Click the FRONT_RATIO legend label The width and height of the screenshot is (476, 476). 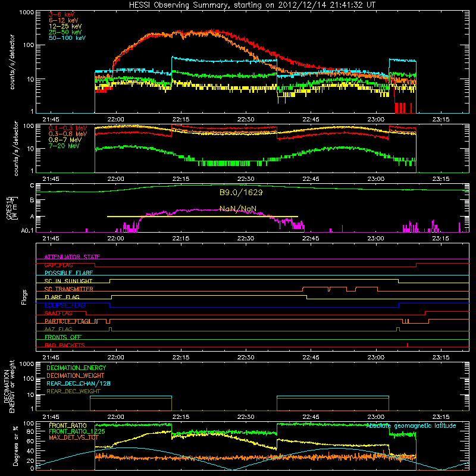[x=68, y=425]
